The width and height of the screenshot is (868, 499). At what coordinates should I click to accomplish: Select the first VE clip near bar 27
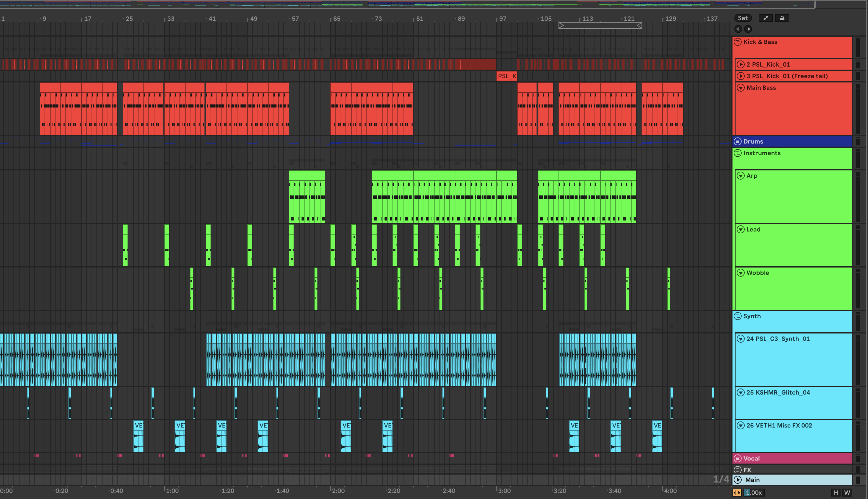coord(138,436)
